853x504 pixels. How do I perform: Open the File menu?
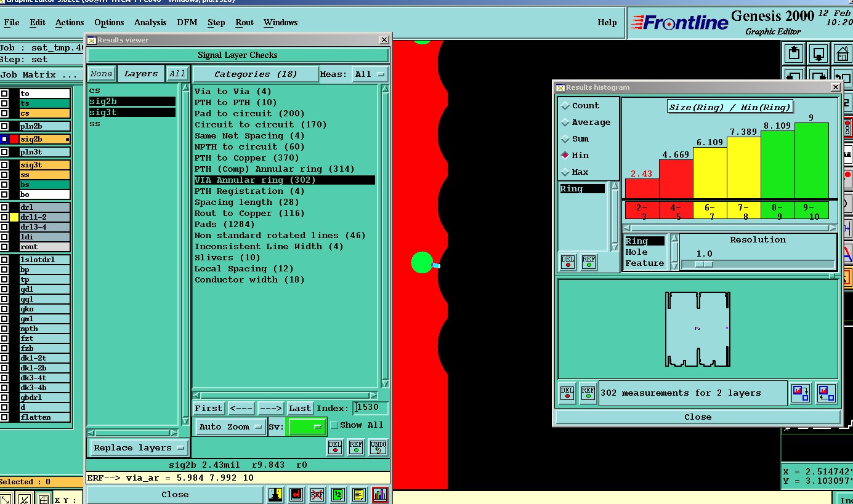click(12, 23)
